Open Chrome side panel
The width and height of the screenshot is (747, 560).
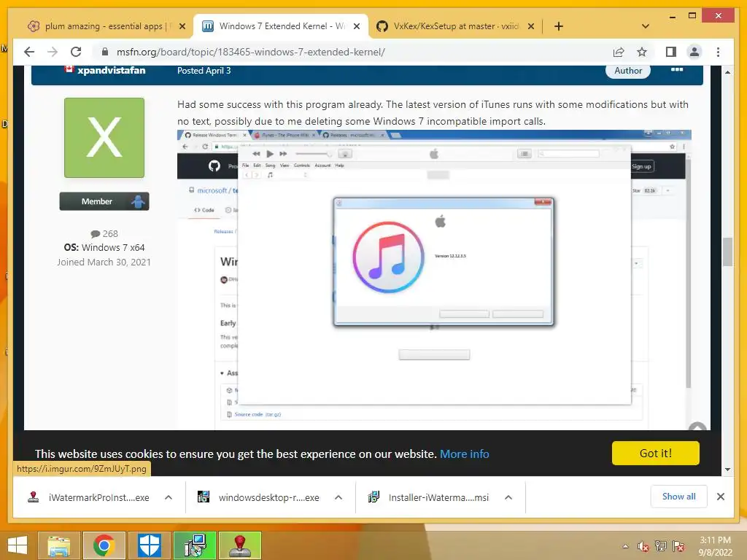(x=671, y=52)
